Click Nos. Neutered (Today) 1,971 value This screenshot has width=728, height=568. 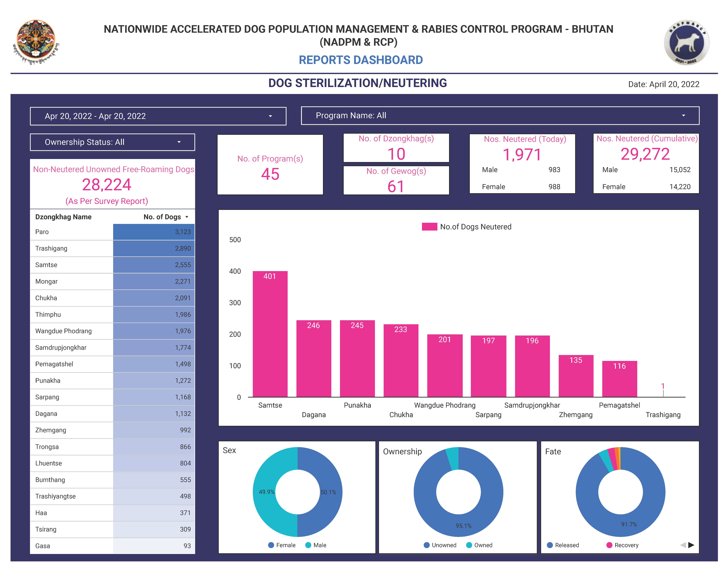point(522,154)
